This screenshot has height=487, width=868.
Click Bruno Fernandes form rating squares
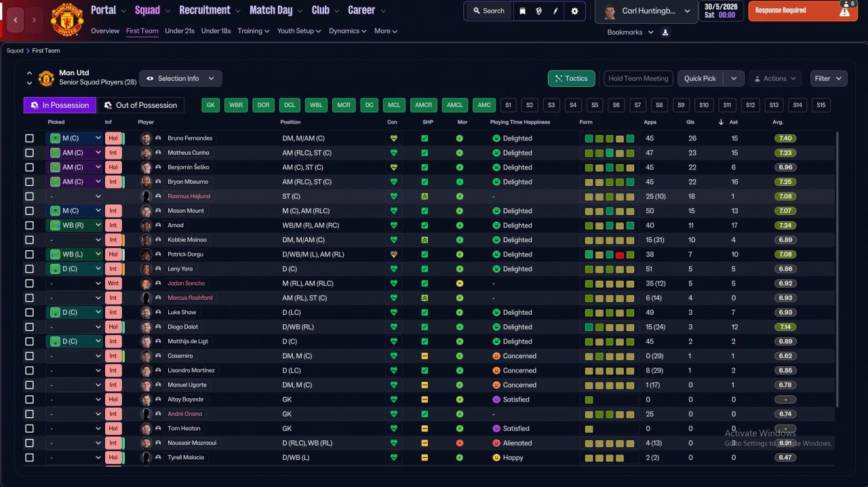[610, 138]
